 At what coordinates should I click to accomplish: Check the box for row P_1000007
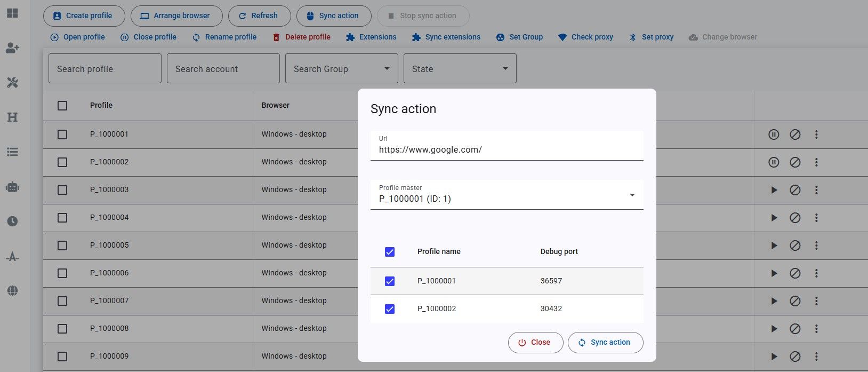coord(62,301)
